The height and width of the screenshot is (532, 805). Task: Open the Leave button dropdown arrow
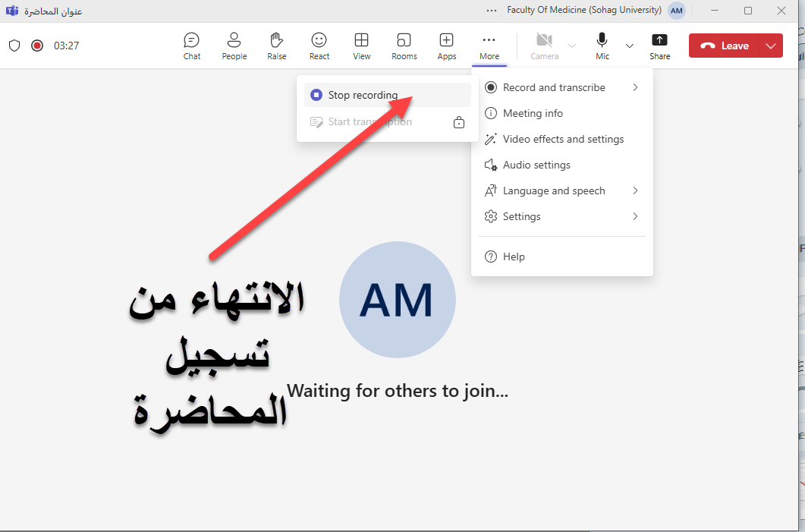pos(771,46)
